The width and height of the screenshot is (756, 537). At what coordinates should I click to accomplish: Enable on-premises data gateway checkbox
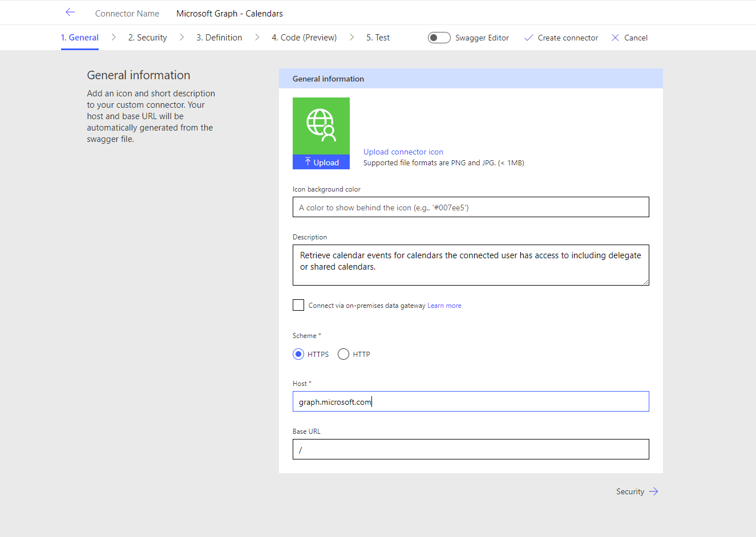click(298, 305)
